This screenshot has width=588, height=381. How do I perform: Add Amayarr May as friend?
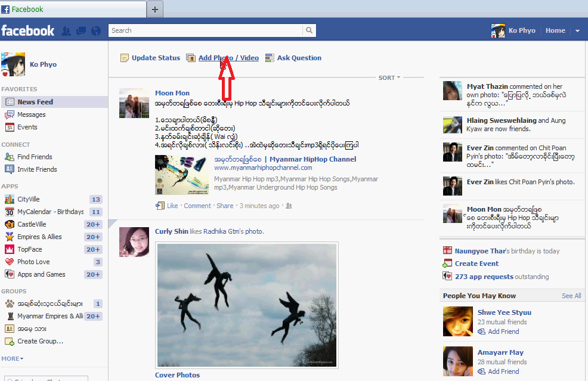point(503,371)
